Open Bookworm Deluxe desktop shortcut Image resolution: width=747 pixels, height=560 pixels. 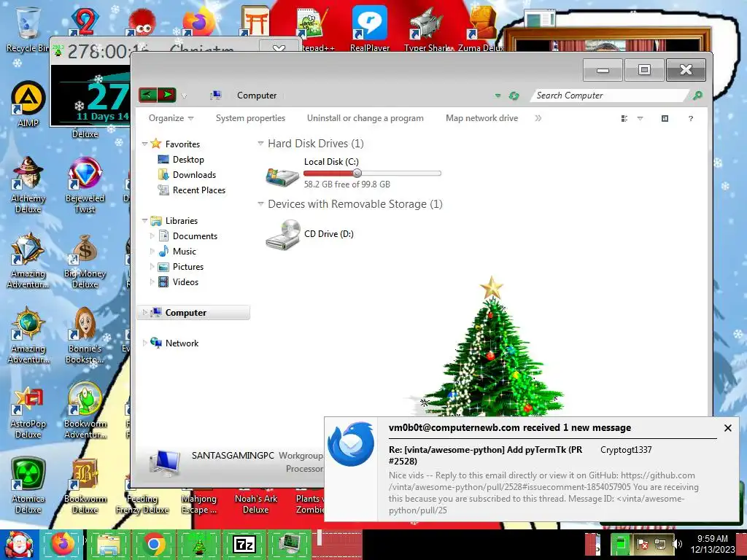point(85,486)
